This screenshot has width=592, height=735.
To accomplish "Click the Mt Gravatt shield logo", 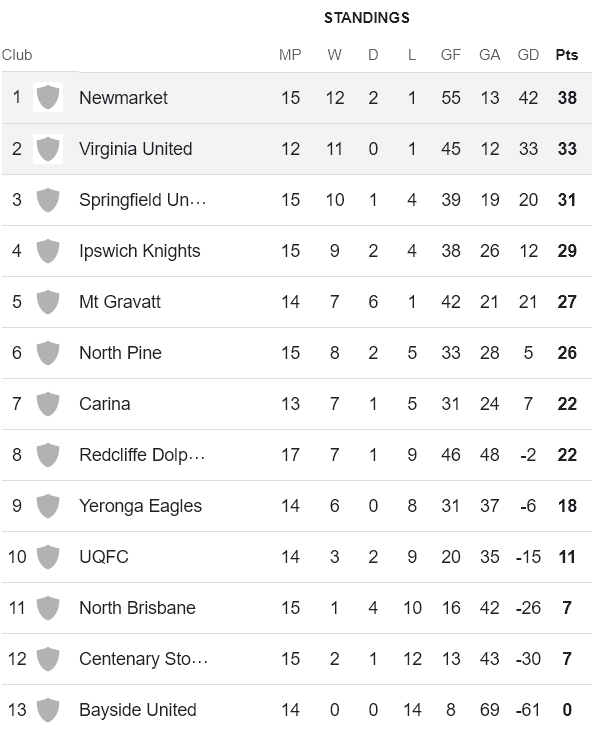I will [x=48, y=302].
